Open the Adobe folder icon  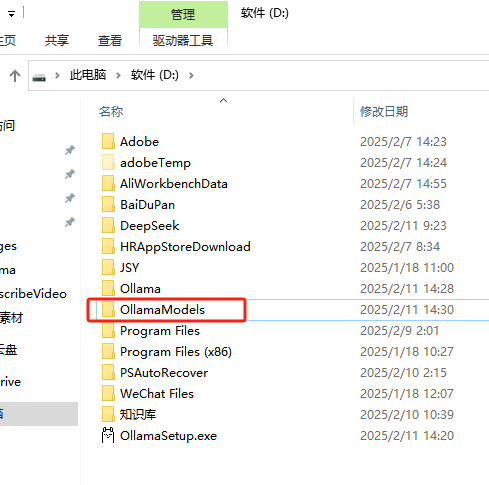[108, 141]
